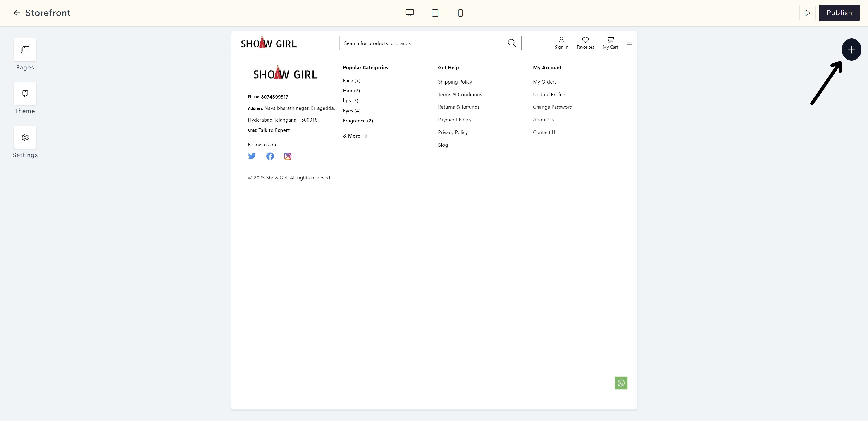Open About Us link
This screenshot has height=421, width=868.
click(543, 120)
